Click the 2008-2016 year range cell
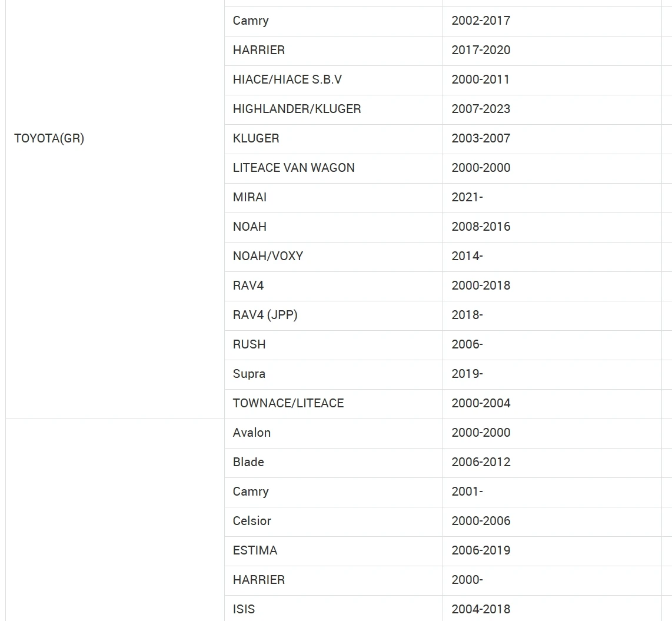The width and height of the screenshot is (672, 621). coord(481,227)
